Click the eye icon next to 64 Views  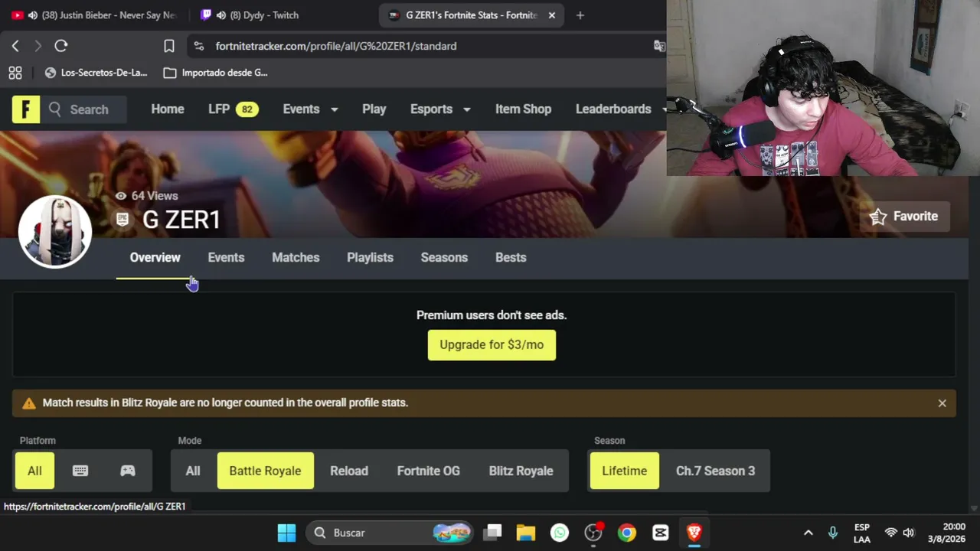(121, 196)
